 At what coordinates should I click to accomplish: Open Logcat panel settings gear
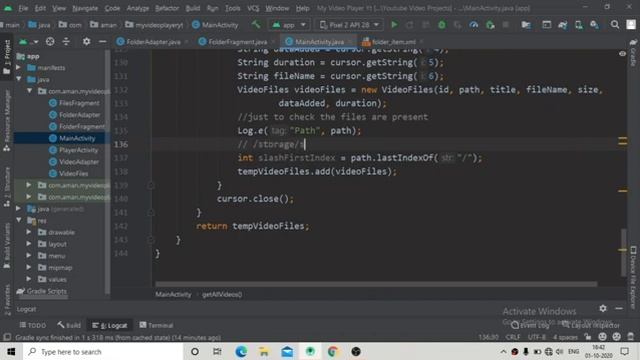(x=603, y=309)
